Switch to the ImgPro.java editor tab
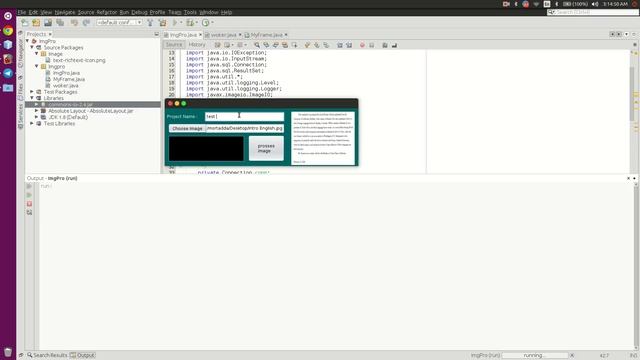The height and width of the screenshot is (360, 640). coord(183,35)
